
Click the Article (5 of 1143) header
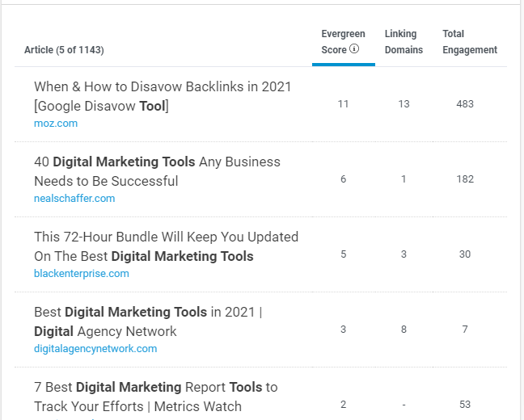tap(64, 50)
